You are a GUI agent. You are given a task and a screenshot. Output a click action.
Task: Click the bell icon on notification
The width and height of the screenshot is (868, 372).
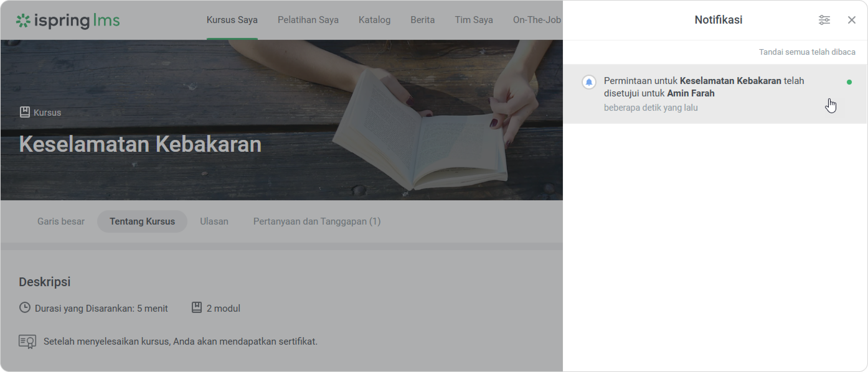(x=589, y=82)
